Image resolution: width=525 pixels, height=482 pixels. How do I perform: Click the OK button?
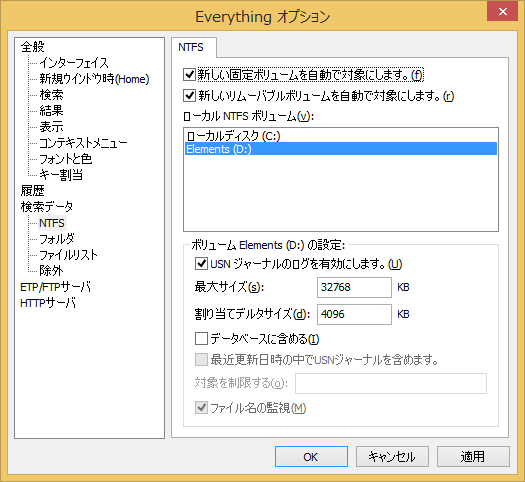pos(311,457)
